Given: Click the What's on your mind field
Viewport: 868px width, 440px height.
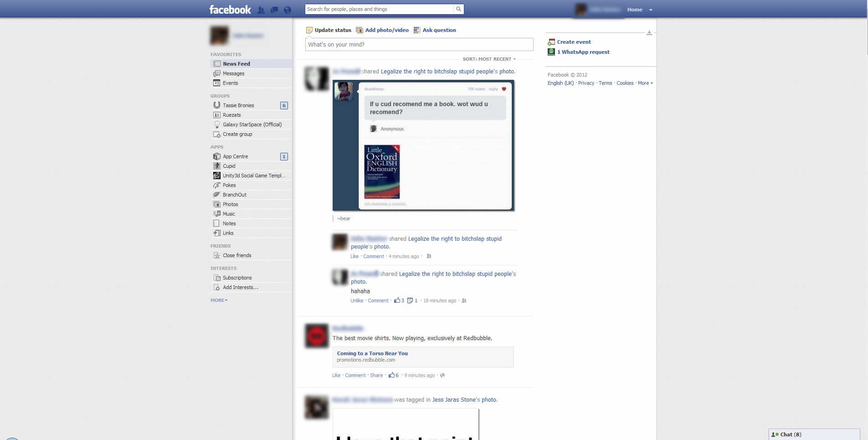Looking at the screenshot, I should (419, 45).
